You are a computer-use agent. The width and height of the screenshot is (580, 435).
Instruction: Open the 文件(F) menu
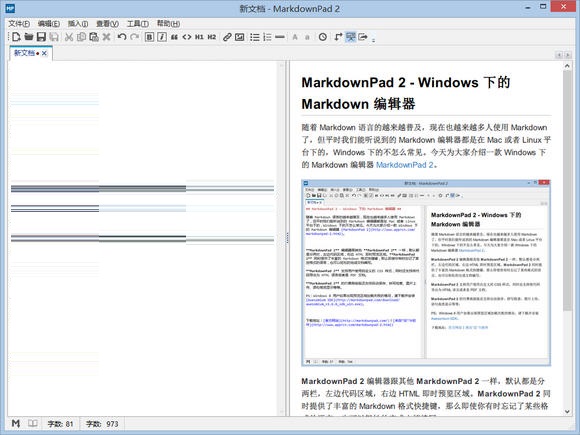[x=19, y=24]
